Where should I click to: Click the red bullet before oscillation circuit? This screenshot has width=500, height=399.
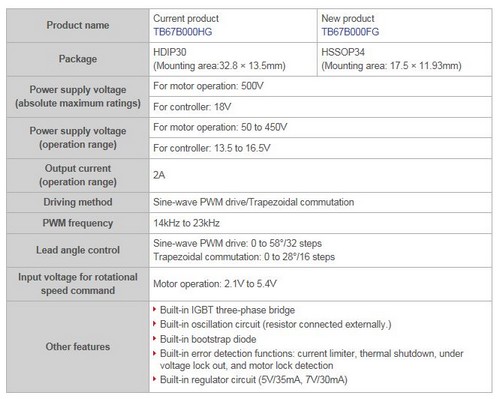pos(155,324)
